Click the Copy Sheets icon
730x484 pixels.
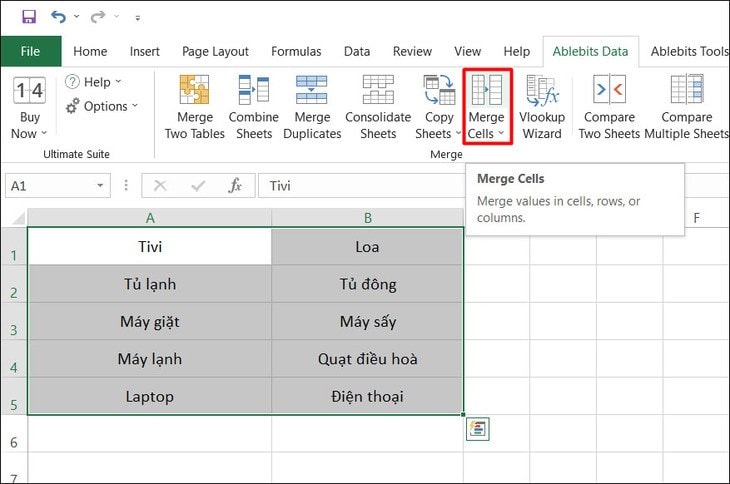tap(439, 90)
